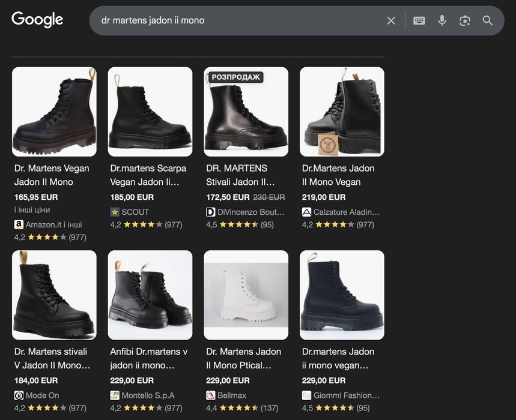This screenshot has width=516, height=420.
Task: Open Dr. Martens Jadon II Mono Ptical title
Action: click(x=243, y=359)
